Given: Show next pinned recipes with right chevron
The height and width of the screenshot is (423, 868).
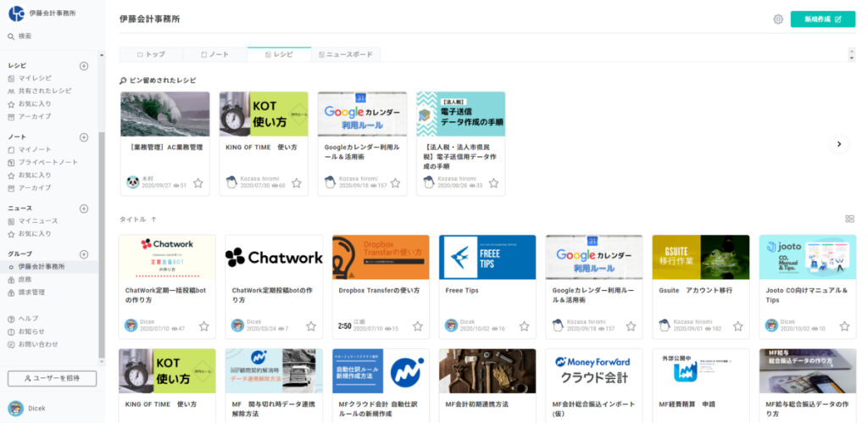Looking at the screenshot, I should [x=838, y=144].
